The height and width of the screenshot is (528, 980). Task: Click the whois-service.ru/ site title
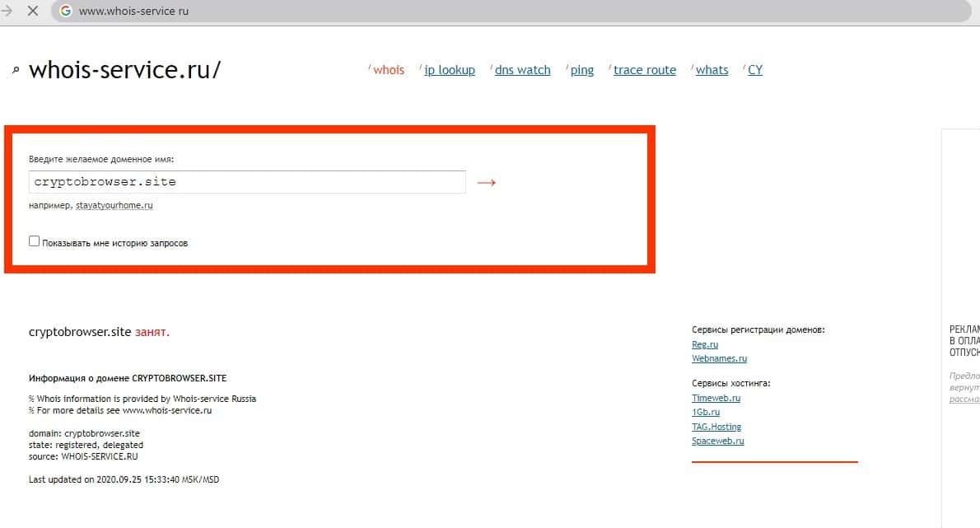pos(124,69)
